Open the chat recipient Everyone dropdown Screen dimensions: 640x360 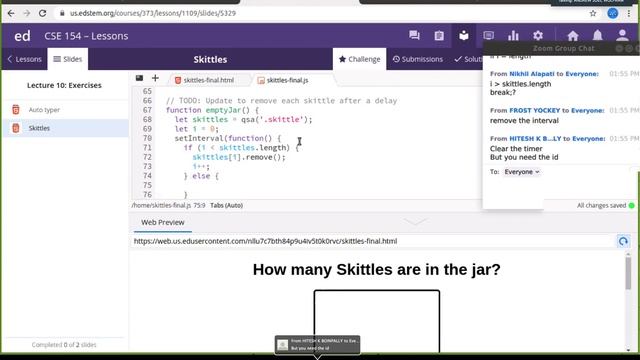tap(522, 172)
